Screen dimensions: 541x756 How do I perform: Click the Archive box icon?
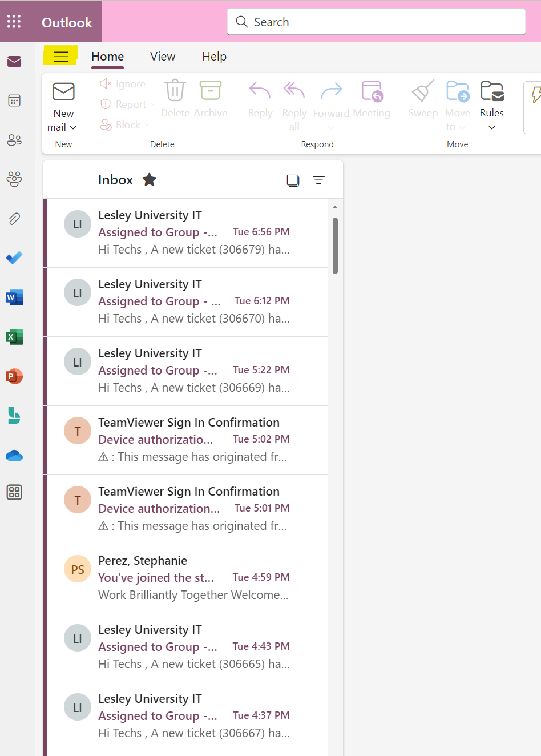coord(211,90)
